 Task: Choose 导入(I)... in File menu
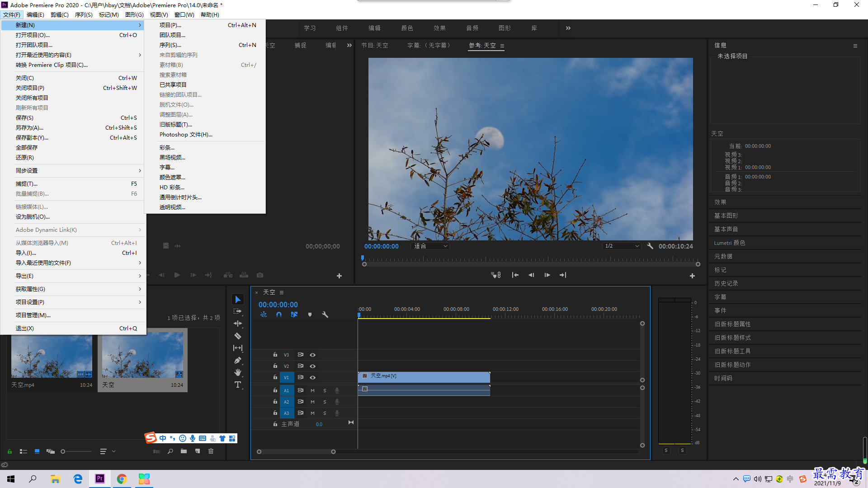point(73,253)
